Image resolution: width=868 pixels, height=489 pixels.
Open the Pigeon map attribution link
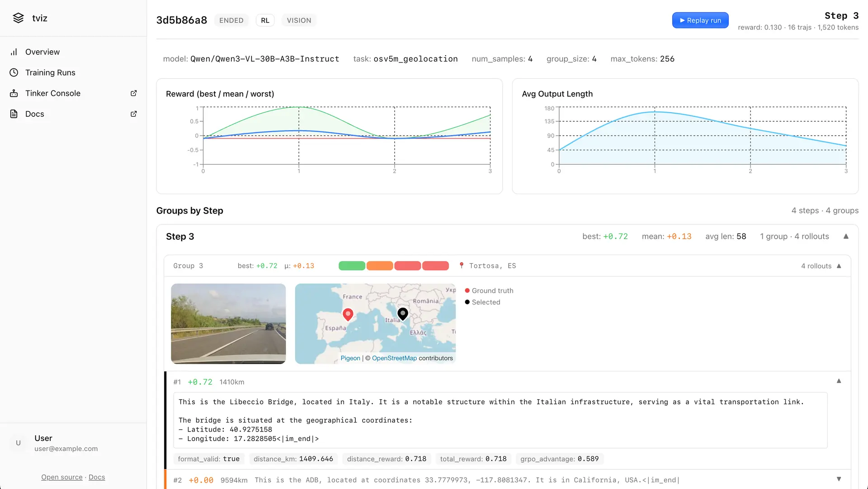pyautogui.click(x=350, y=358)
